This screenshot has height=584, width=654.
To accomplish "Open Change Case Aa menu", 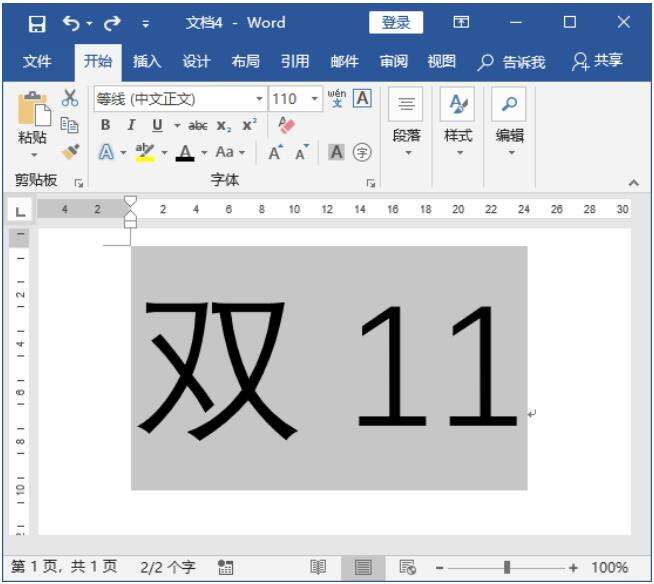I will (x=230, y=152).
